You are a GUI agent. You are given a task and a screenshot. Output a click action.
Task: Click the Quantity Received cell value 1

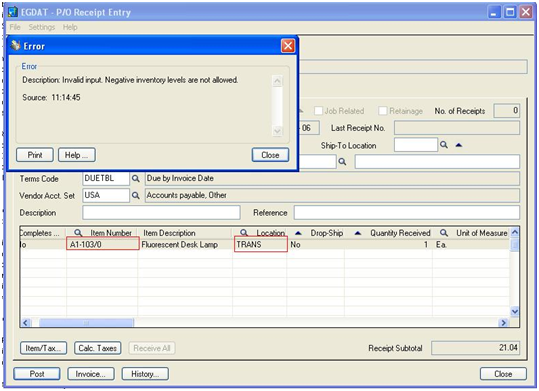click(x=388, y=244)
